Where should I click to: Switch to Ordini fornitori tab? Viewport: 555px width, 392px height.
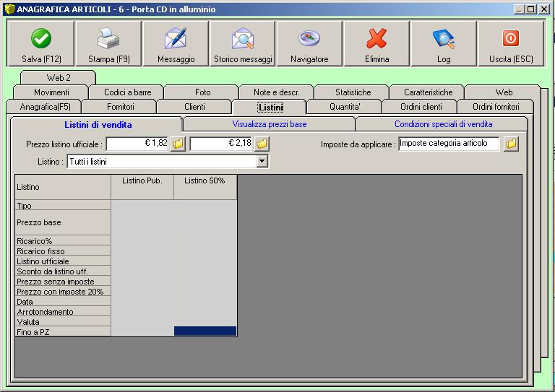click(496, 107)
